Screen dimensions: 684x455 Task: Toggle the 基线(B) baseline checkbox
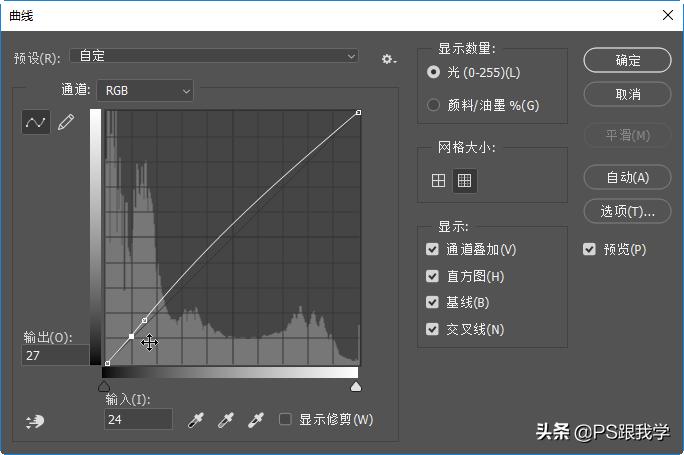tap(432, 302)
